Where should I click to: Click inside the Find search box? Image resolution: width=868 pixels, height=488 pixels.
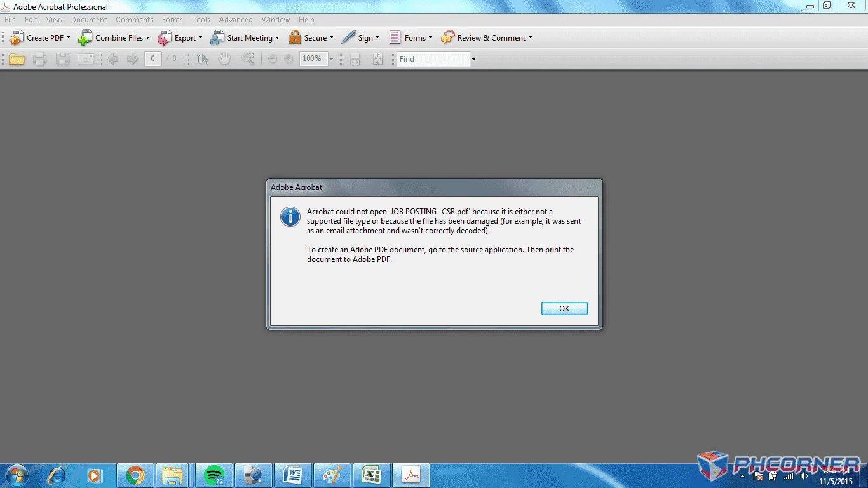(x=433, y=59)
